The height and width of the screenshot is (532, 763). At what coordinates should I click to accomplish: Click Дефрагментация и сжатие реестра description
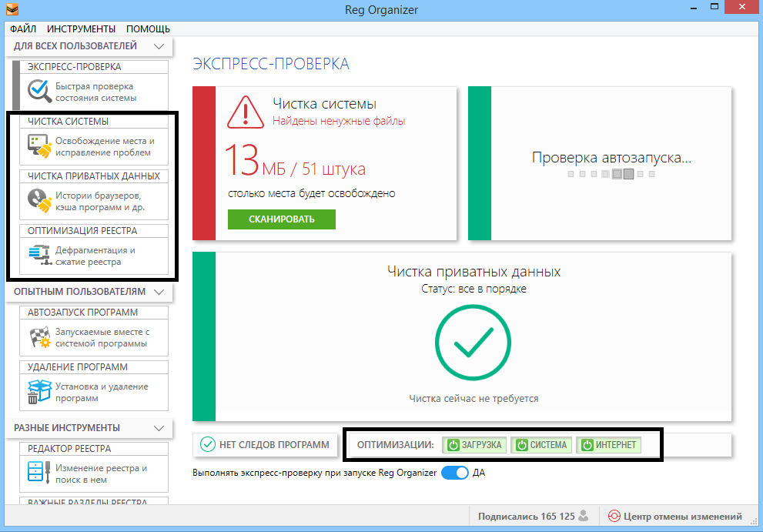[95, 256]
